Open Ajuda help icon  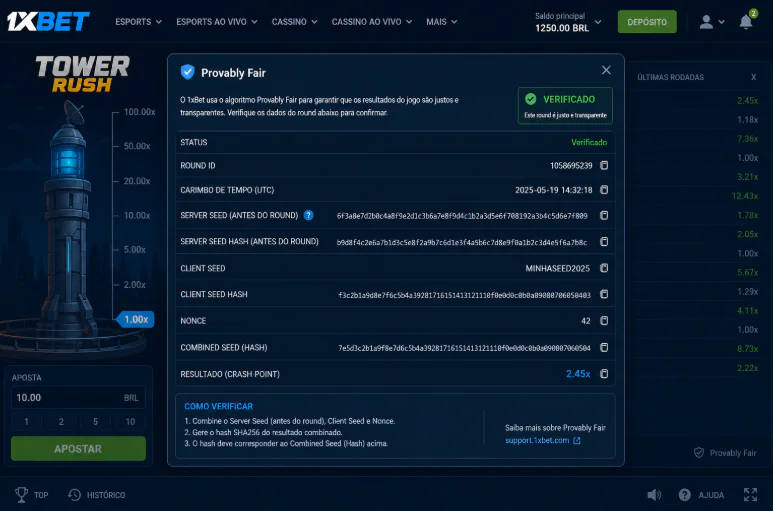coord(685,495)
